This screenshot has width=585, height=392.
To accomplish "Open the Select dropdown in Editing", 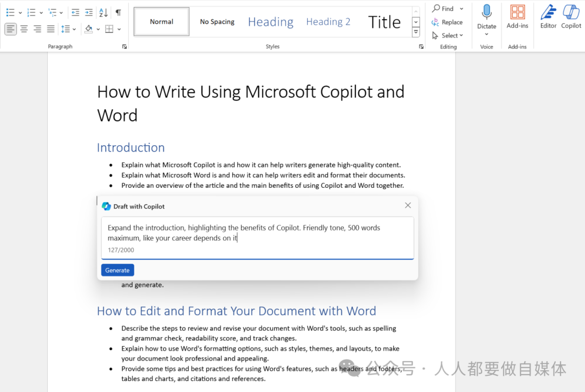I will 448,36.
